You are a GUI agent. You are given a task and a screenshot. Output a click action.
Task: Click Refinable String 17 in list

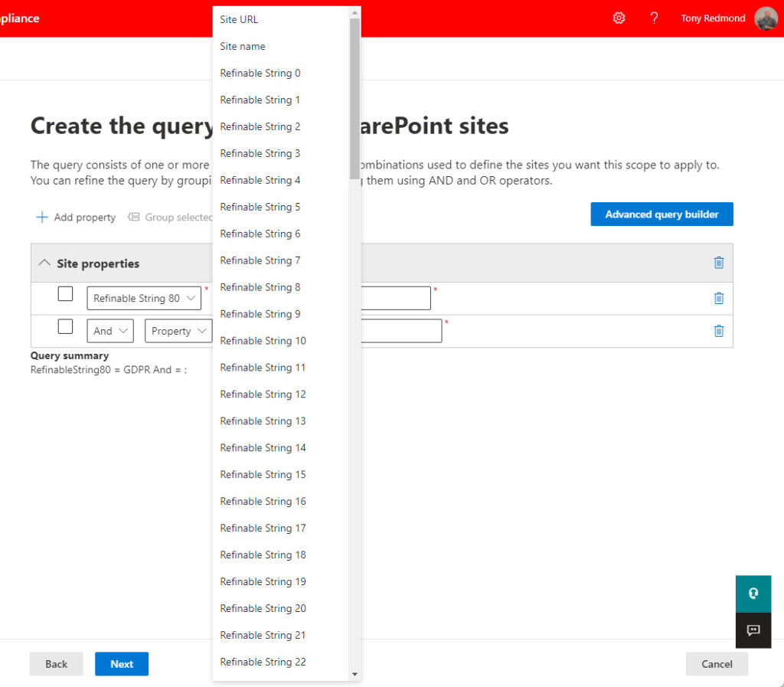coord(280,528)
